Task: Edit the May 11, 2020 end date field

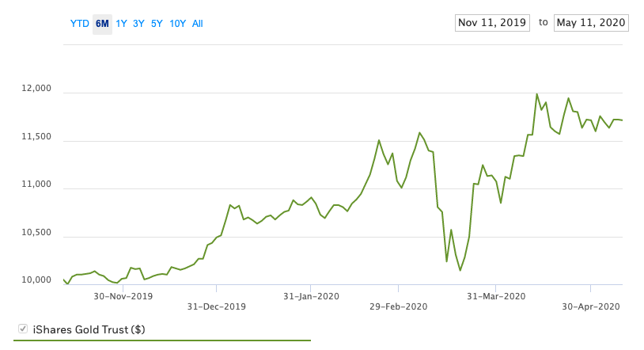Action: click(x=591, y=23)
